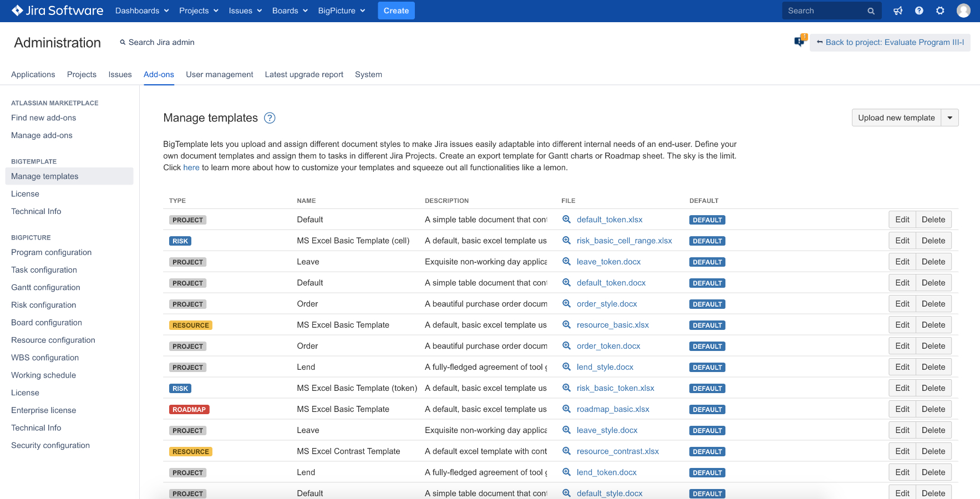This screenshot has width=980, height=499.
Task: Open Gantt configuration in sidebar
Action: point(45,287)
